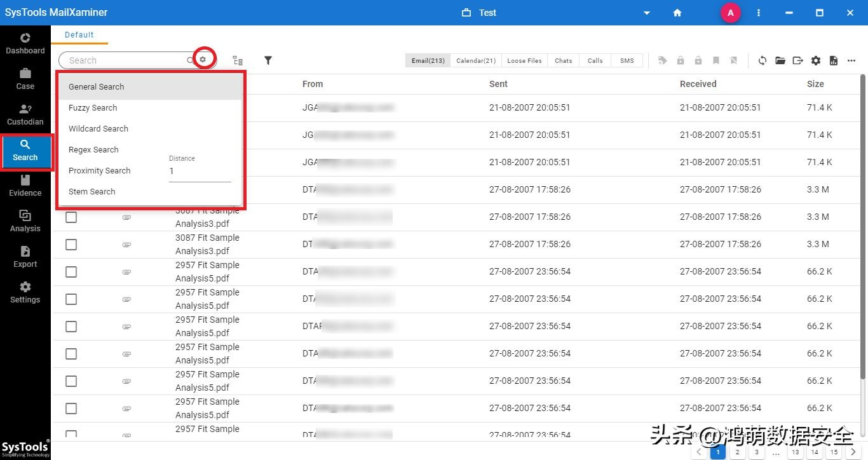
Task: Choose Wildcard Search option
Action: click(150, 129)
